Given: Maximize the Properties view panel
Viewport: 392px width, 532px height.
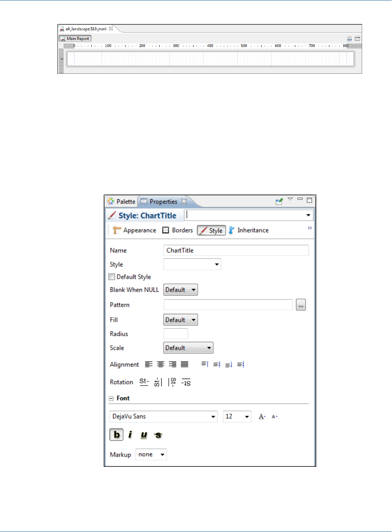Looking at the screenshot, I should coord(310,200).
